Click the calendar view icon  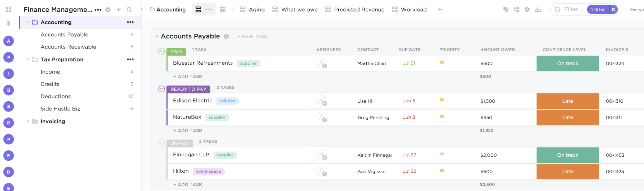click(x=223, y=10)
